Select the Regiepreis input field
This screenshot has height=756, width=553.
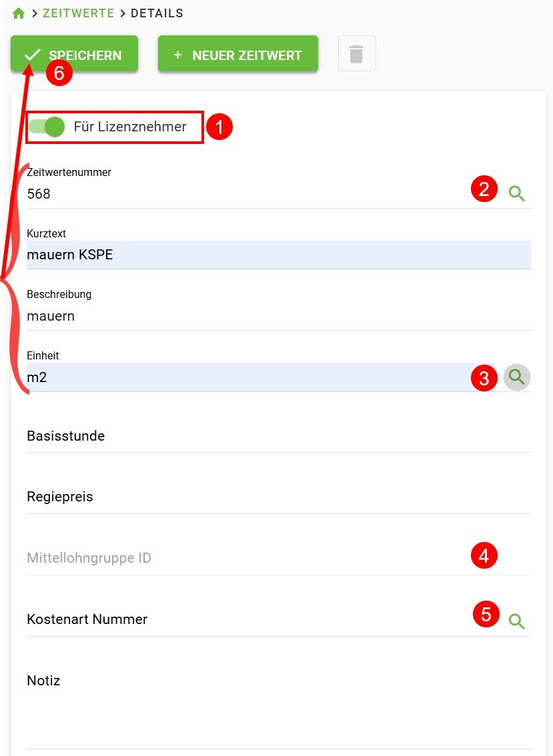point(200,497)
